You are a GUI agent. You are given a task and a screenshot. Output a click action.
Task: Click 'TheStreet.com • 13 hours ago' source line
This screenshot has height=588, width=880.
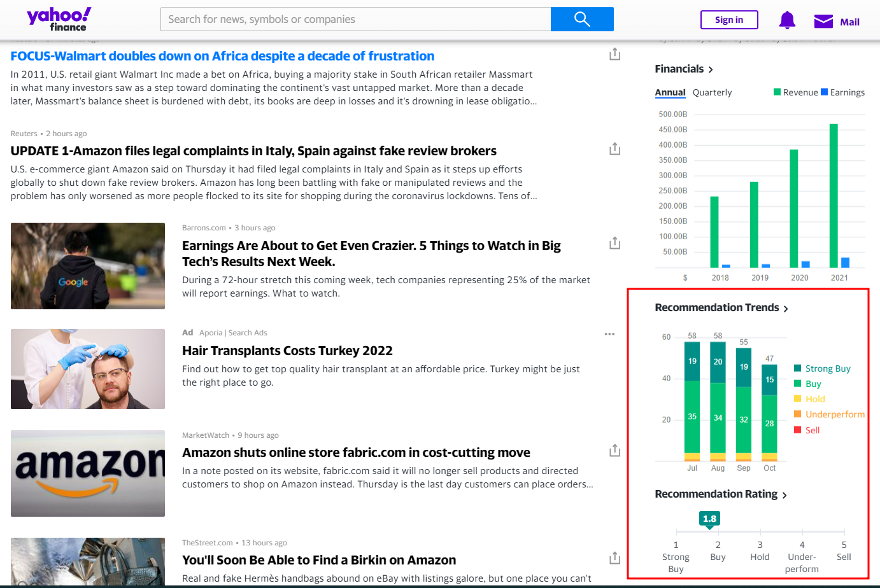click(234, 543)
